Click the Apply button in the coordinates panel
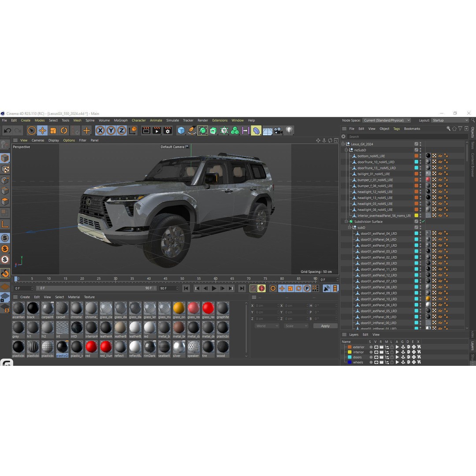Screen dimensions: 476x476 (x=325, y=326)
